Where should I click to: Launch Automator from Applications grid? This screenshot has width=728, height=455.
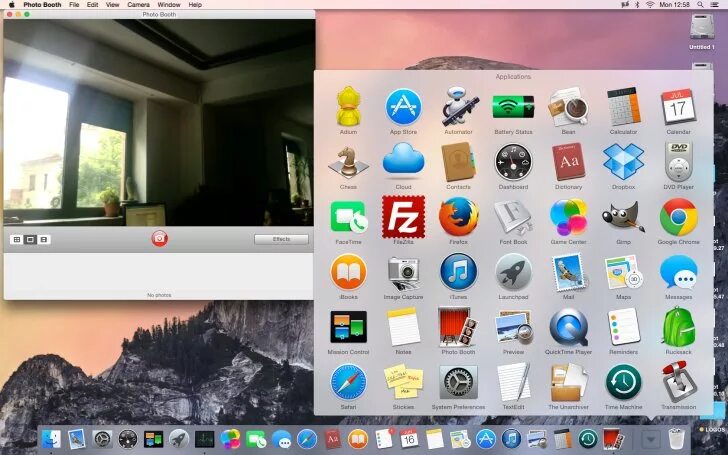[458, 107]
